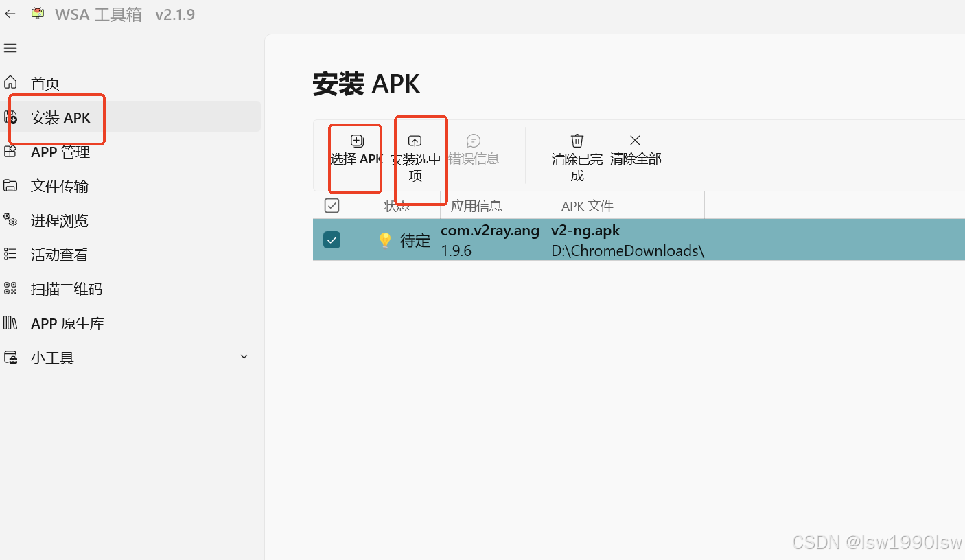The height and width of the screenshot is (560, 965).
Task: Click the 安装 APK sidebar icon
Action: pyautogui.click(x=10, y=117)
